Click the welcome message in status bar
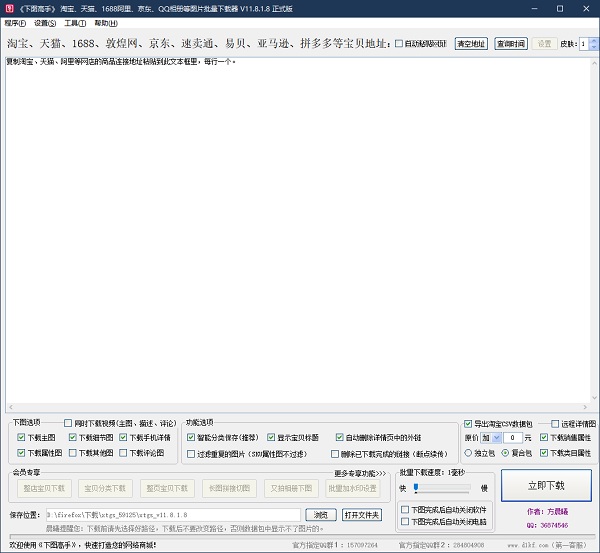The height and width of the screenshot is (553, 600). click(83, 545)
